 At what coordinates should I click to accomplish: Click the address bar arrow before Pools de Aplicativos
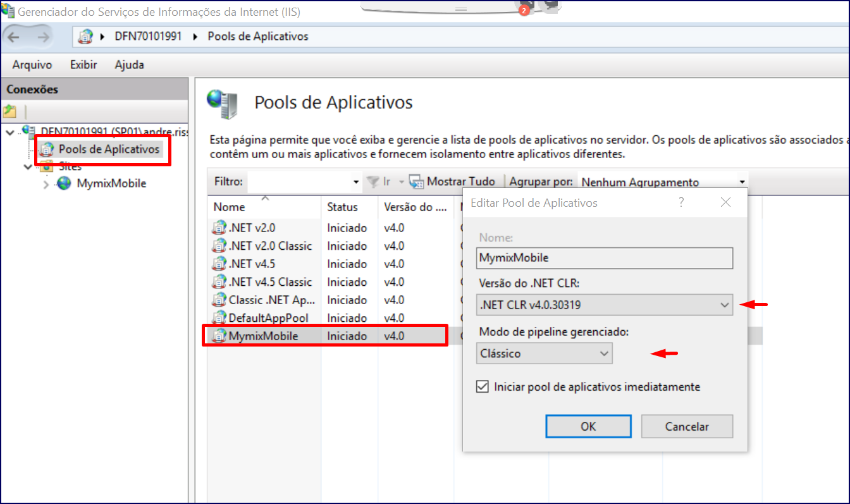(195, 37)
